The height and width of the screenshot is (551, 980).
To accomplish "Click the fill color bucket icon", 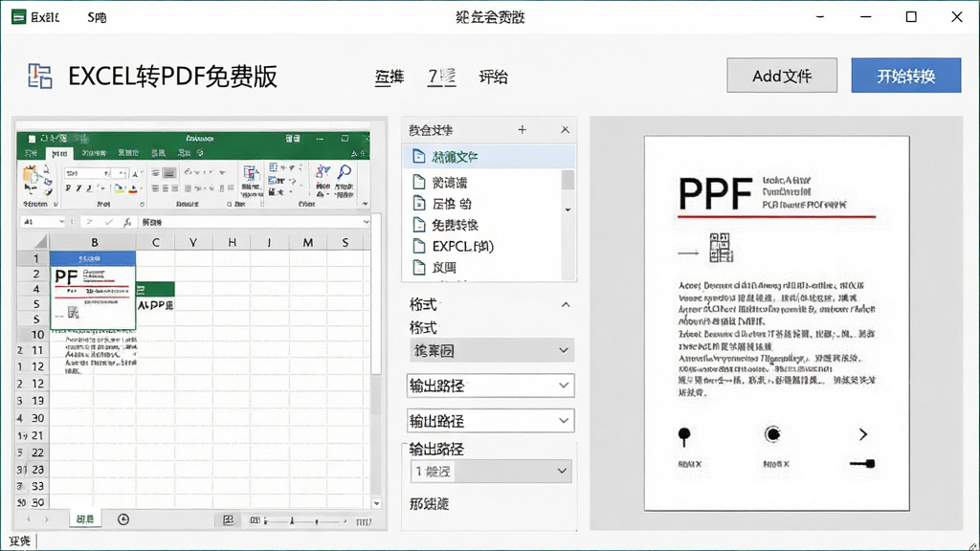I will click(x=119, y=188).
